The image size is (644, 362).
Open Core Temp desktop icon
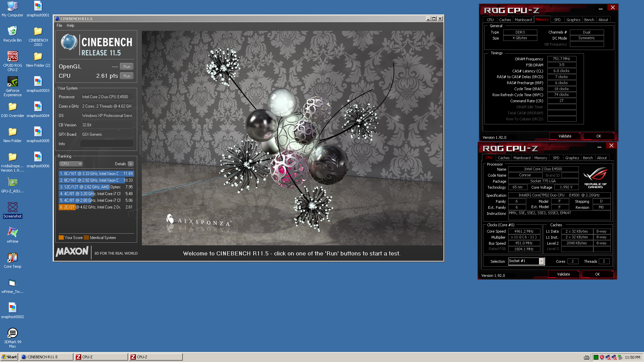12,260
